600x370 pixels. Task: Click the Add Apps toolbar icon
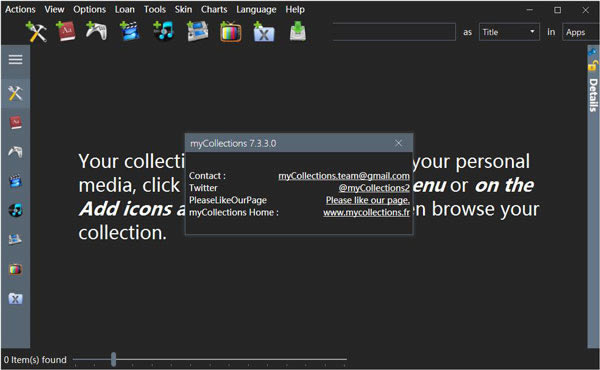coord(36,31)
